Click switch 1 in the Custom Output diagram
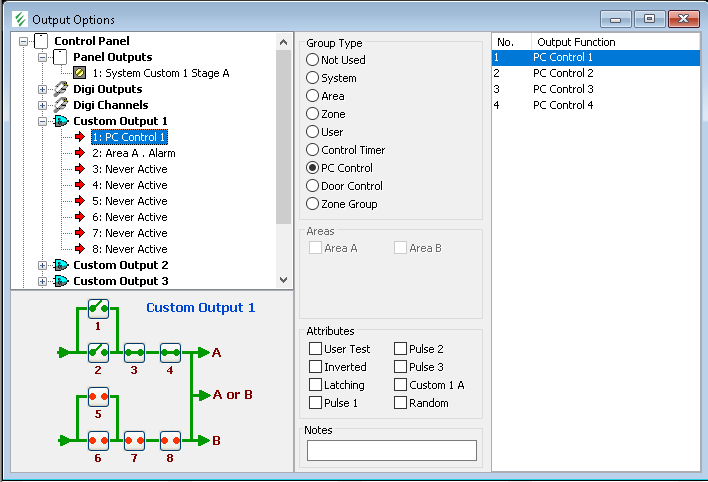This screenshot has height=482, width=708. 98,308
